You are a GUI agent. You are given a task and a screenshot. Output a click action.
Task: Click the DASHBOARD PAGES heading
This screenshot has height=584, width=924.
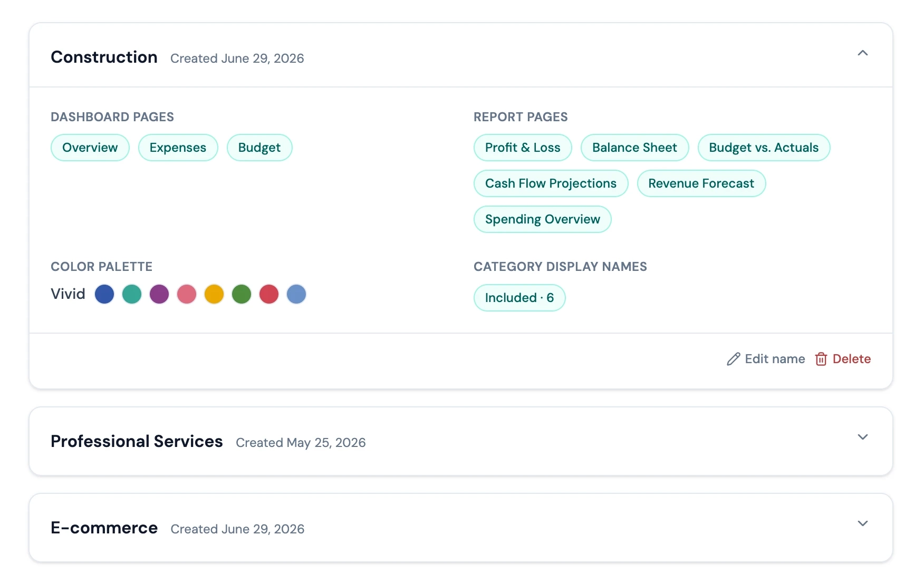click(x=112, y=117)
